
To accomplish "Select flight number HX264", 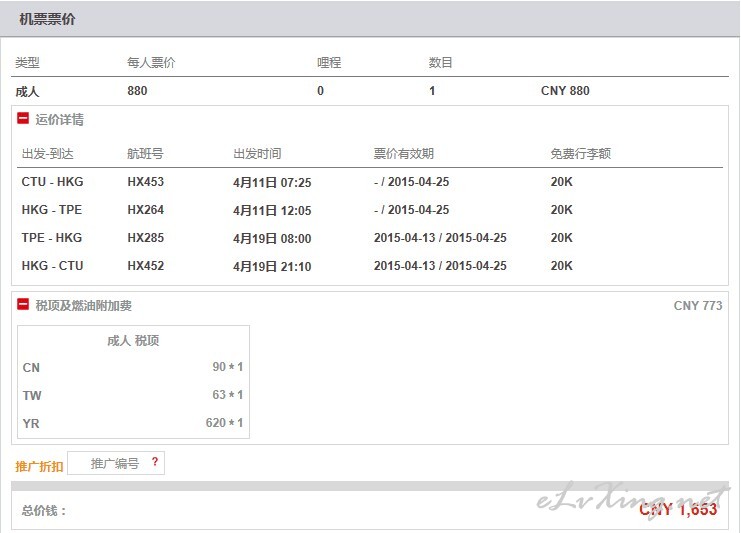I will pos(145,210).
